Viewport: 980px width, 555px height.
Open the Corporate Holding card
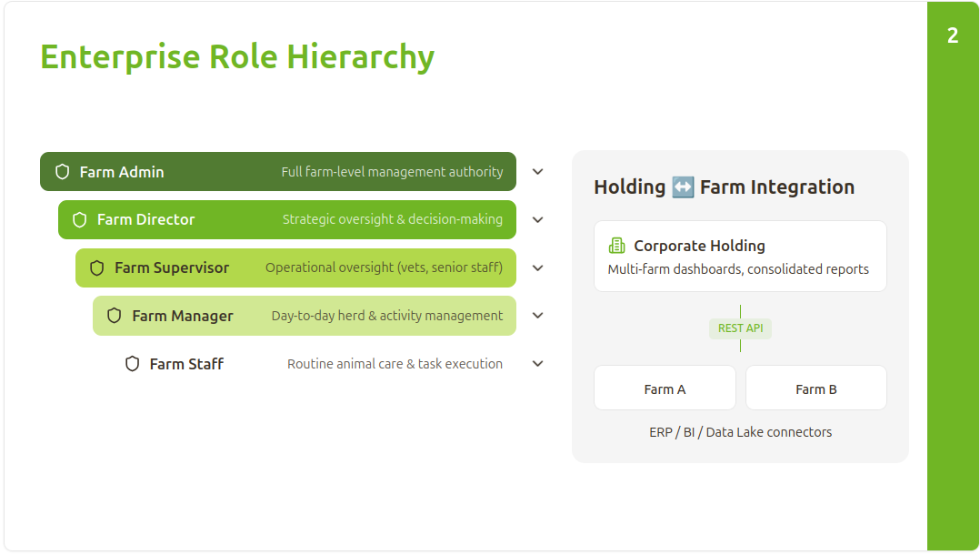click(740, 256)
